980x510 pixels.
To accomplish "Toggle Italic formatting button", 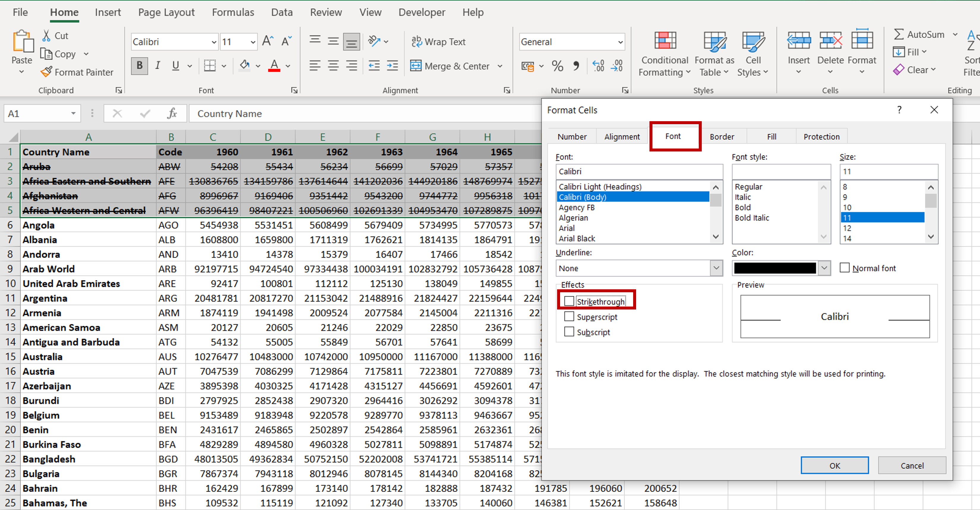I will tap(157, 66).
